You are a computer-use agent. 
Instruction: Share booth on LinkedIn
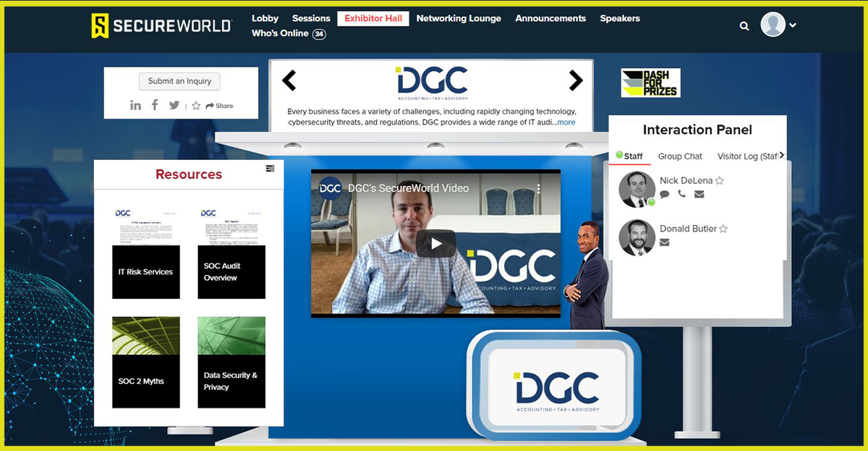[x=135, y=106]
